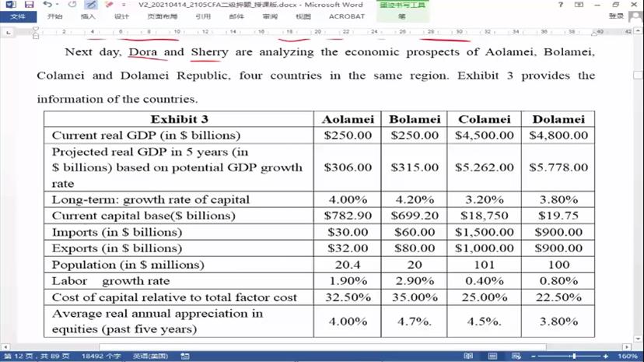Click the vertical scrollbar up arrow
This screenshot has height=362, width=644.
click(638, 31)
